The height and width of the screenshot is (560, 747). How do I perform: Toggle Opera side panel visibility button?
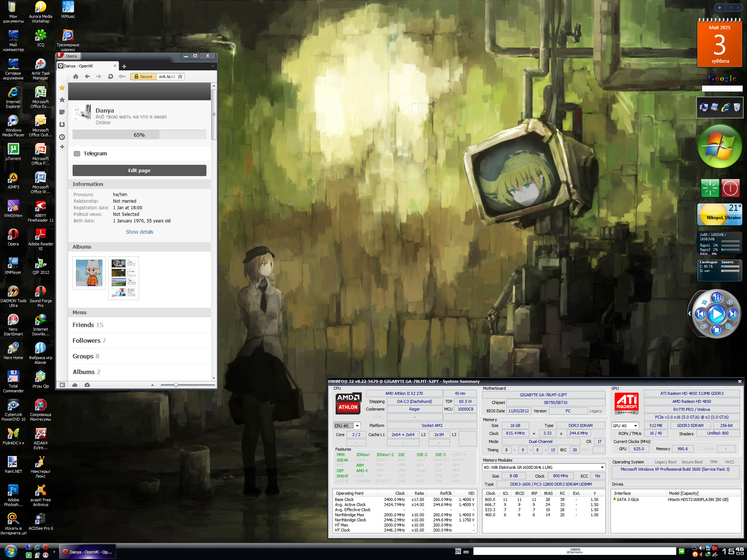62,385
